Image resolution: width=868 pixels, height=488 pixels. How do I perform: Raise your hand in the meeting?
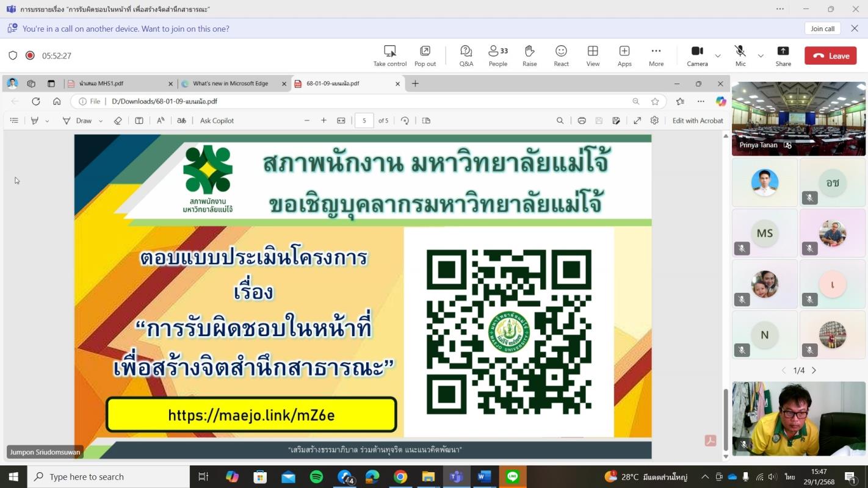coord(530,56)
